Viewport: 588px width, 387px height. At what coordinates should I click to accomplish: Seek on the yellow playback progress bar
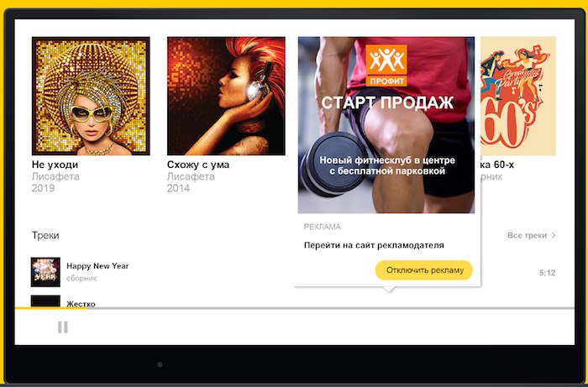point(294,308)
